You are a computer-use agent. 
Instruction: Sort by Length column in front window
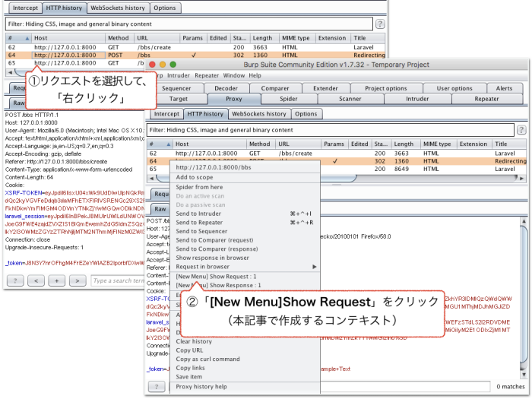click(x=406, y=144)
